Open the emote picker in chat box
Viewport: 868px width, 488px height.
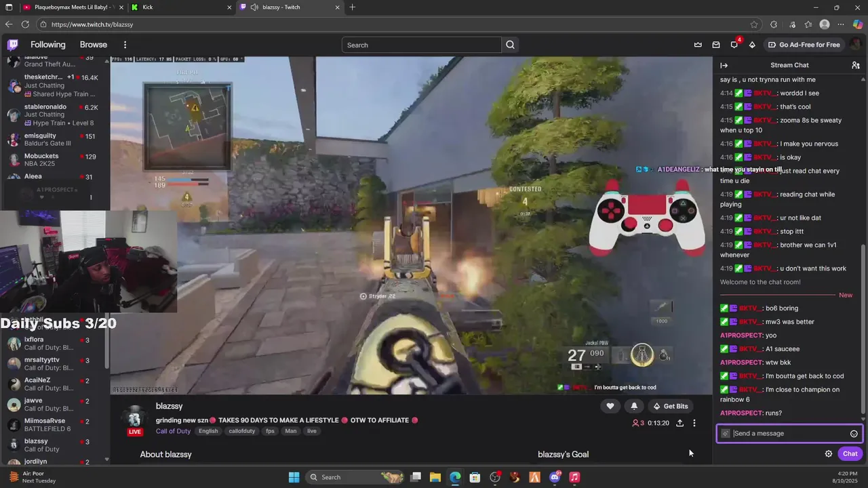(x=854, y=434)
